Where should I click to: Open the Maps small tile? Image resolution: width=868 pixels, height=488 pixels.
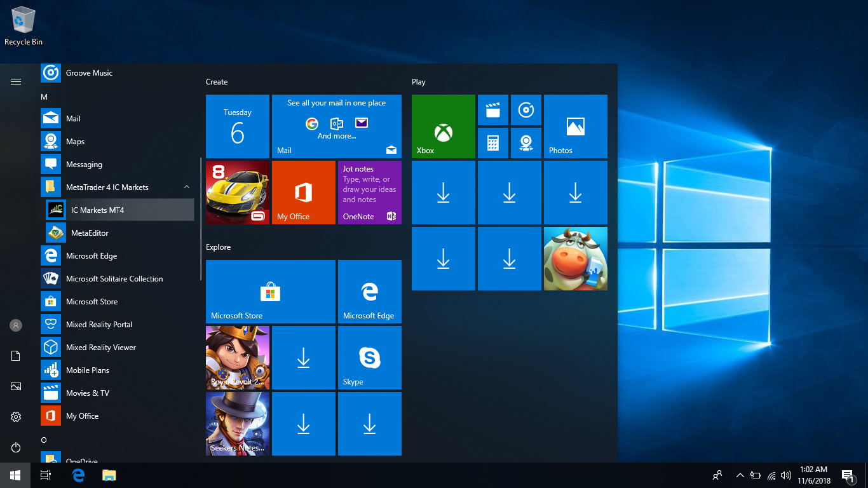(x=526, y=143)
